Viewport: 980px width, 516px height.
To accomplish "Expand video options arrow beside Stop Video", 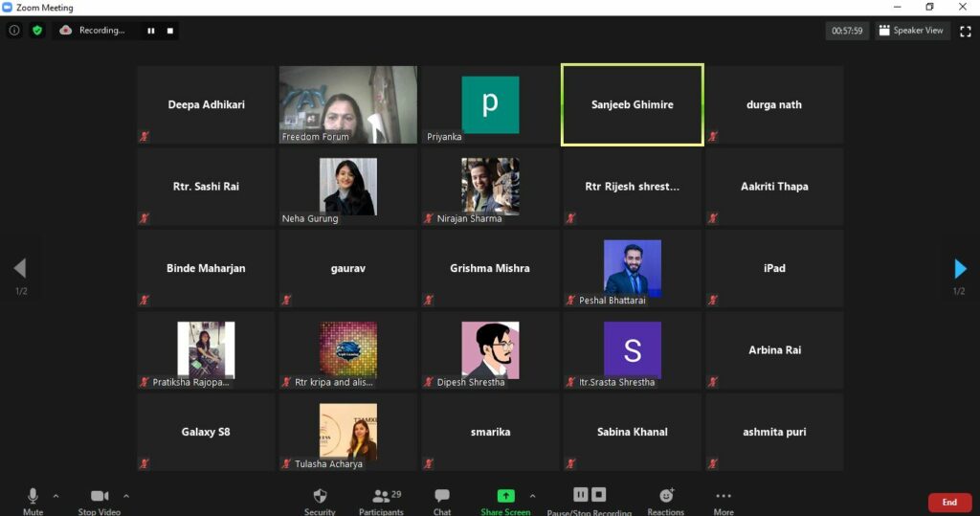I will pos(126,496).
